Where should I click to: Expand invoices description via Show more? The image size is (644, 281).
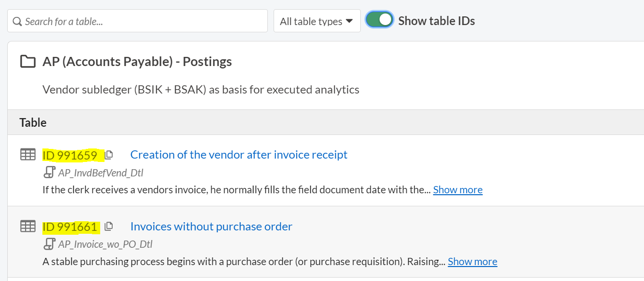click(472, 262)
